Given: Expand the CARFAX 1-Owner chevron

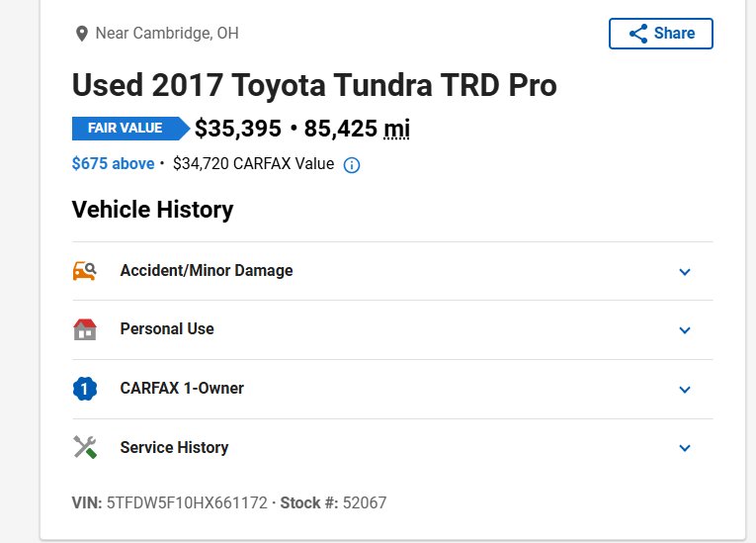Looking at the screenshot, I should [x=685, y=390].
